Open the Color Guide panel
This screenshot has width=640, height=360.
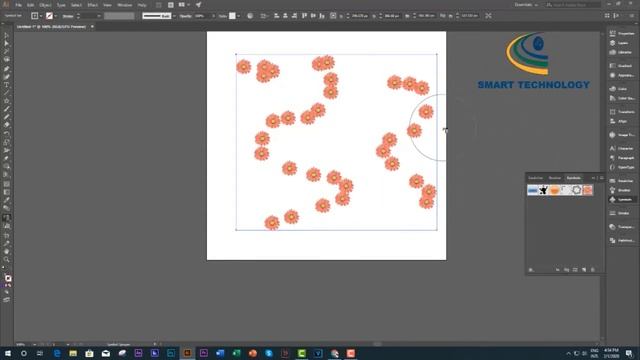click(622, 98)
